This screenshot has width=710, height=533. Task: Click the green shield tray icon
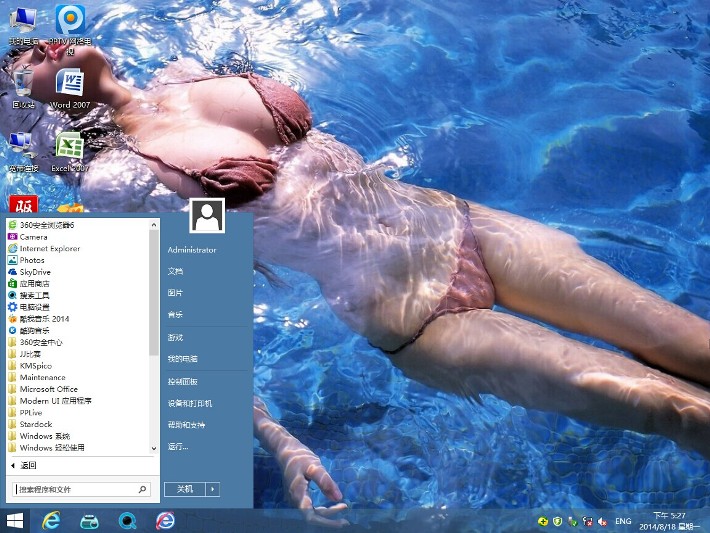[x=557, y=522]
